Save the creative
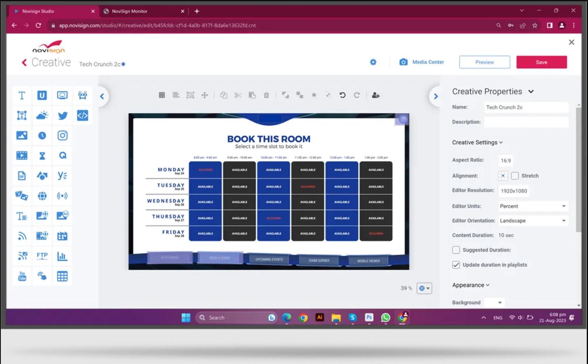This screenshot has height=364, width=588. tap(541, 62)
